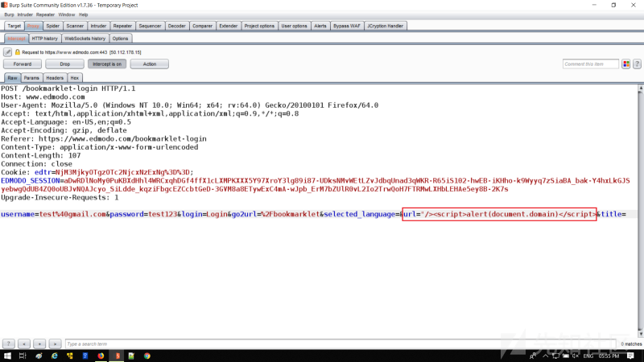Screen dimensions: 644x362
Task: Open the Intruder tool tab
Action: pyautogui.click(x=98, y=26)
